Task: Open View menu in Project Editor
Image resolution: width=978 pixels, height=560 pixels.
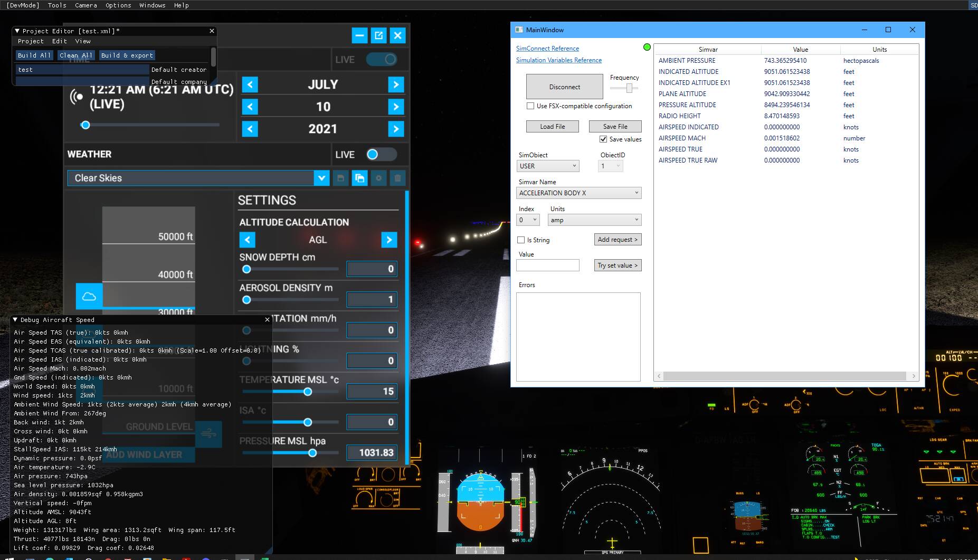Action: click(83, 41)
